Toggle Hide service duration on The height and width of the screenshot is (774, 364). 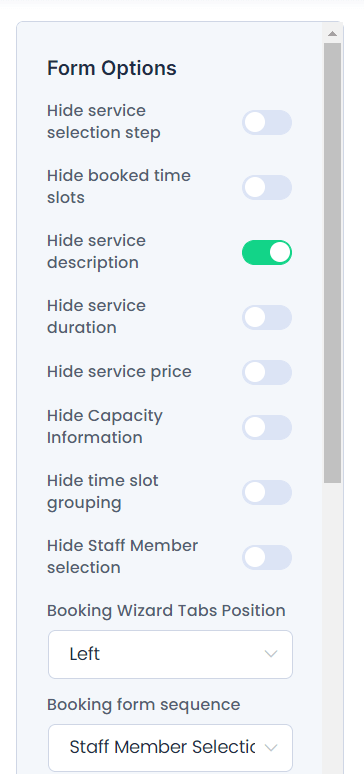click(267, 317)
